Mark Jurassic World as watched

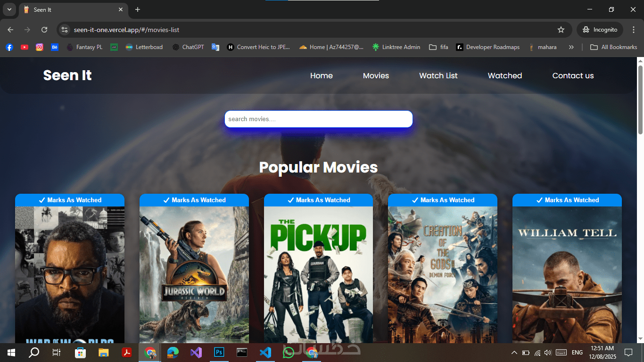pos(194,200)
